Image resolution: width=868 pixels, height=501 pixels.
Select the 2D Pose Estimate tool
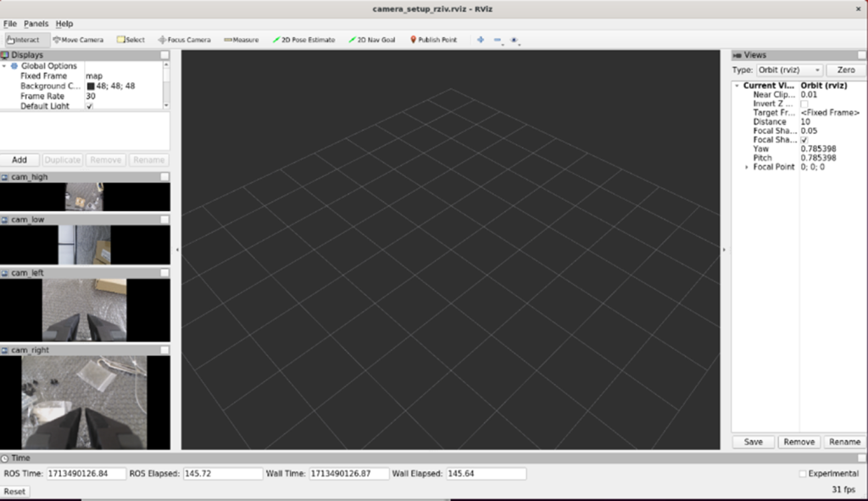pyautogui.click(x=303, y=40)
